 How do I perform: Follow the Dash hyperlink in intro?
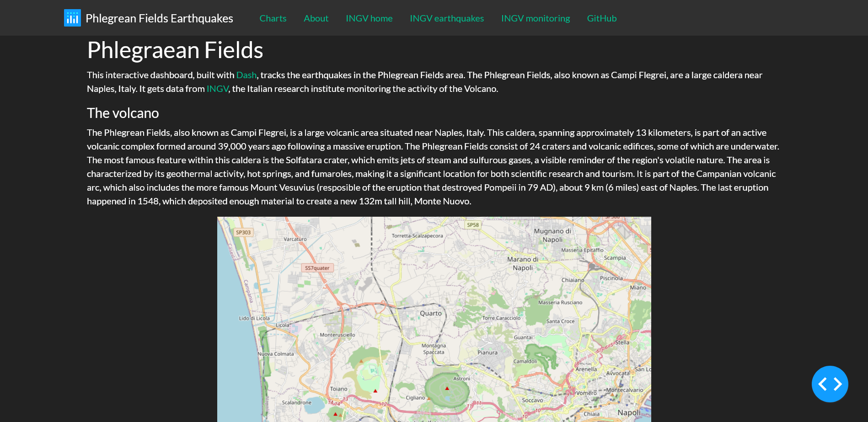246,75
